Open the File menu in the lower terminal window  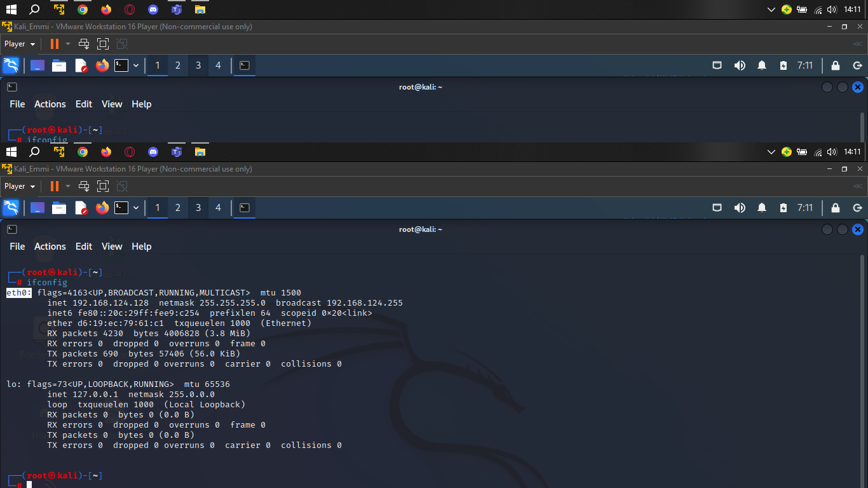click(17, 247)
